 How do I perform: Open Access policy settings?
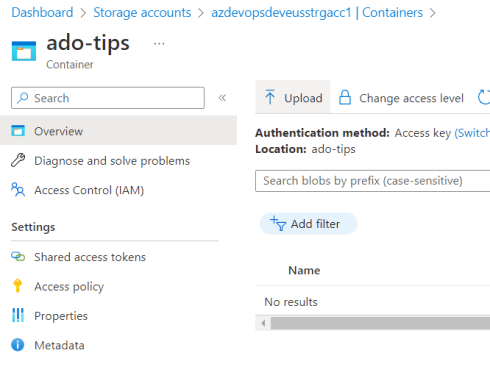coord(69,287)
